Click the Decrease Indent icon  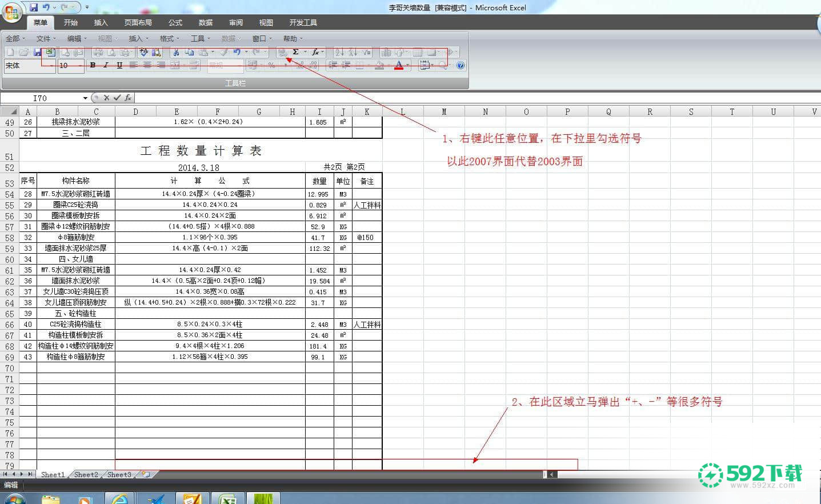pos(333,65)
